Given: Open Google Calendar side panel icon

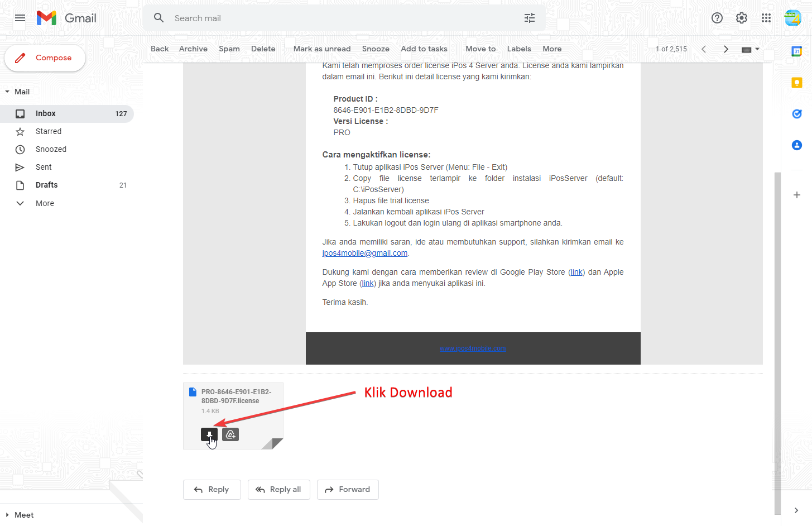Looking at the screenshot, I should 797,51.
